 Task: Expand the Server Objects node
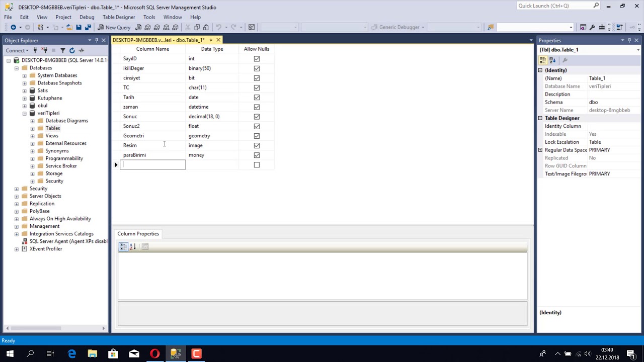coord(17,196)
